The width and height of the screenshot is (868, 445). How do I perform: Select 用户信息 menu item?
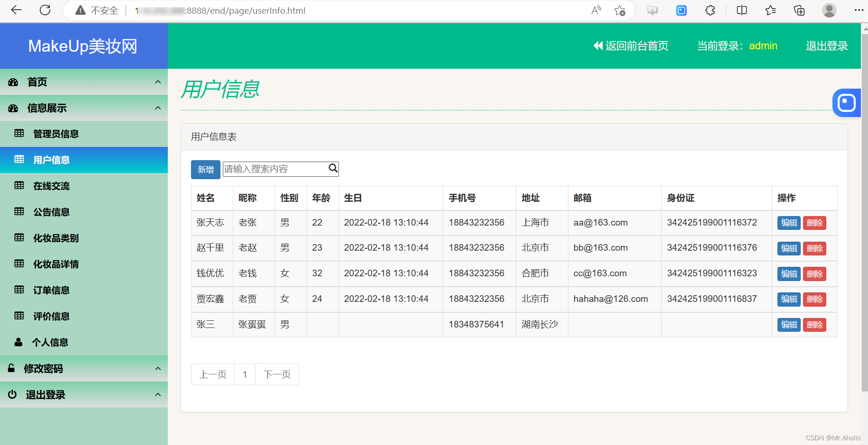point(84,160)
